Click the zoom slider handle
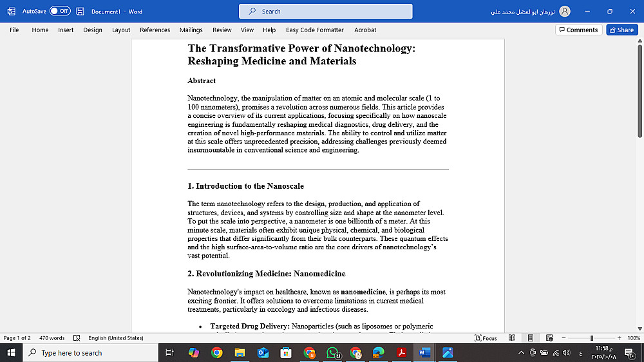Screen dimensions: 644x362 click(592, 338)
